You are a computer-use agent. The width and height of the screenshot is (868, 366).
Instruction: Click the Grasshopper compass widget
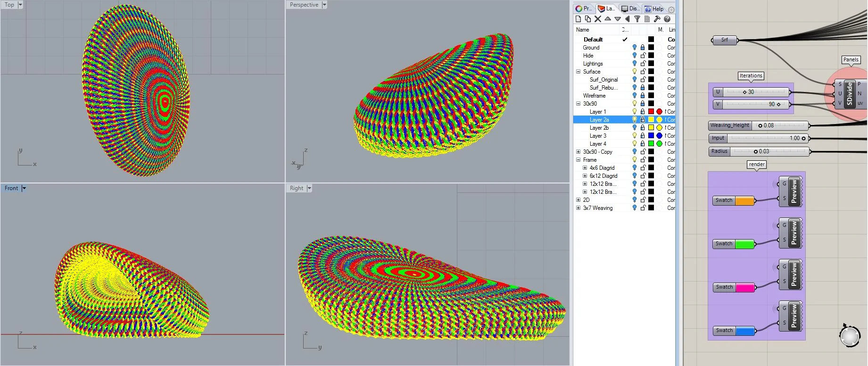point(850,336)
